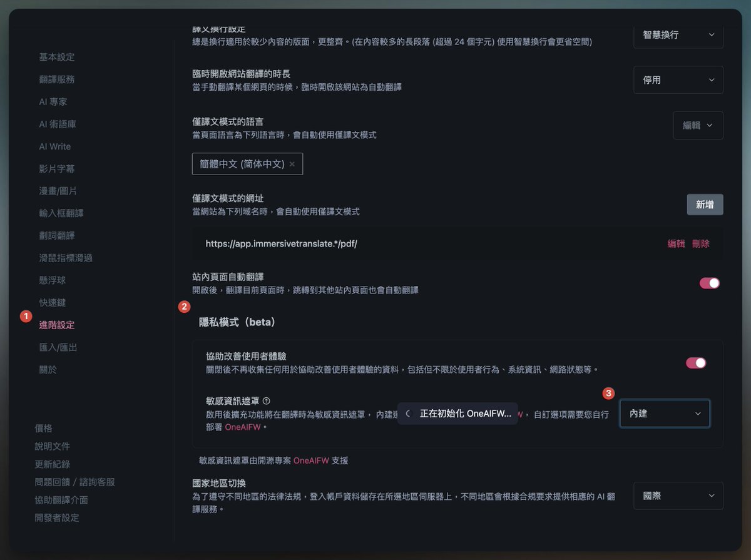The height and width of the screenshot is (560, 751).
Task: Click 編輯 link for the pdf URL
Action: (676, 244)
